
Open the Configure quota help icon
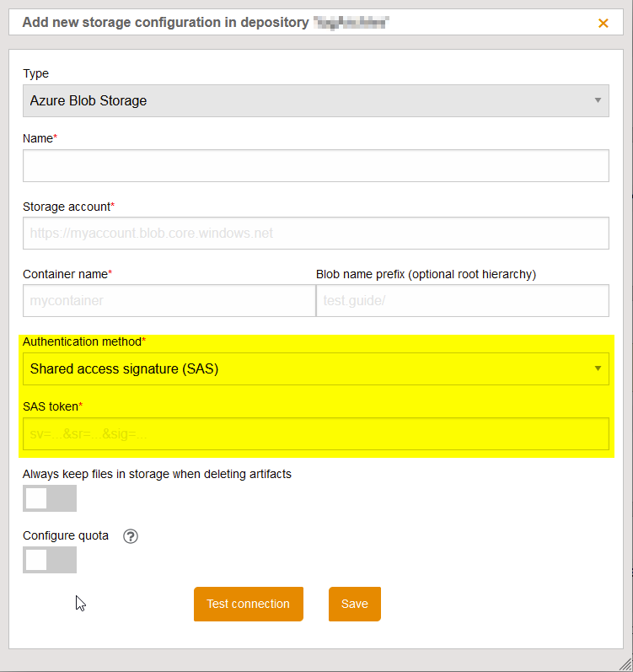click(x=131, y=536)
